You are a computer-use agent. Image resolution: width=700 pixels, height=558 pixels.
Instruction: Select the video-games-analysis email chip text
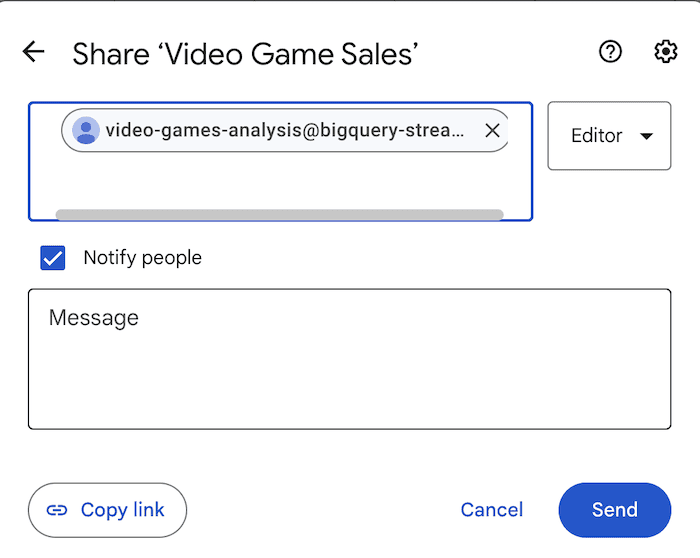(285, 130)
